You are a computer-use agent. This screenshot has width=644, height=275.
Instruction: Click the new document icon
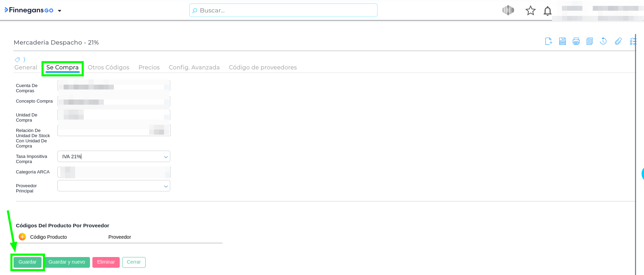coord(548,41)
